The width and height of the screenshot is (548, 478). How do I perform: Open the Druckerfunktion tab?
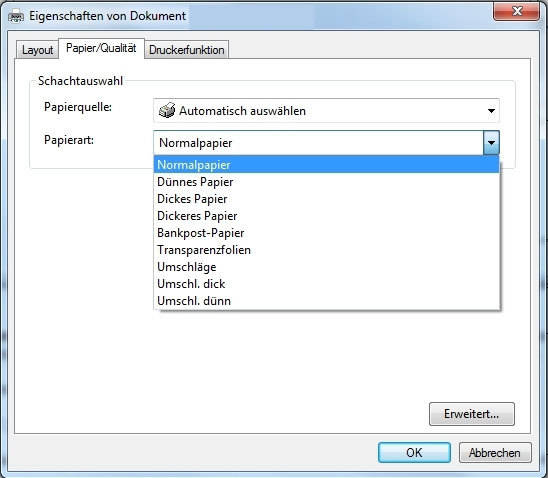click(x=187, y=50)
